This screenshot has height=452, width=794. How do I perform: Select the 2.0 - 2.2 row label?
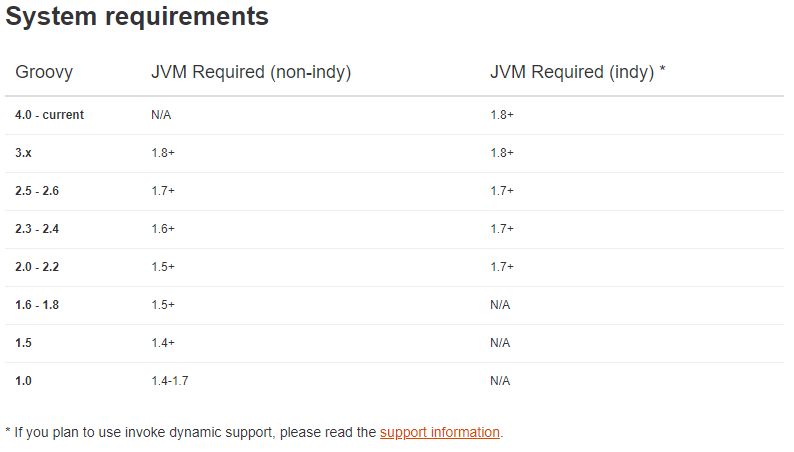(x=37, y=267)
